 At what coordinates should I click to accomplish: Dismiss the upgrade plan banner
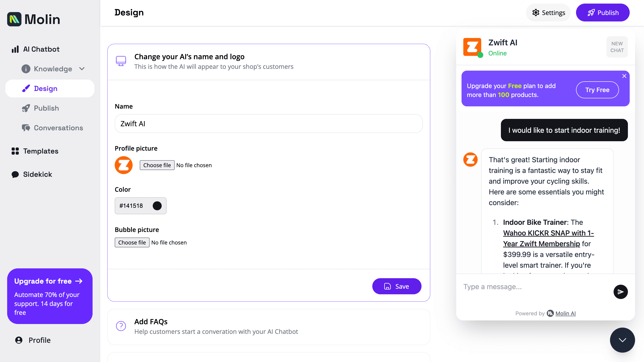pyautogui.click(x=624, y=76)
